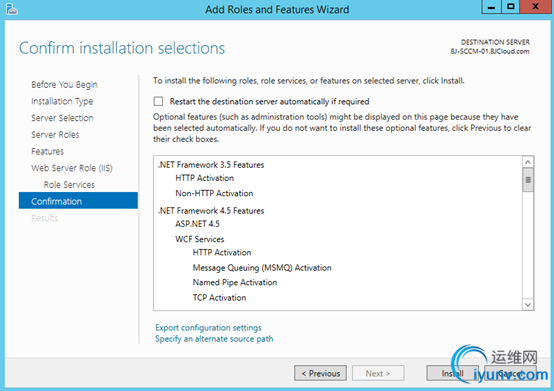The width and height of the screenshot is (554, 391).
Task: Click the Install button
Action: pos(453,373)
